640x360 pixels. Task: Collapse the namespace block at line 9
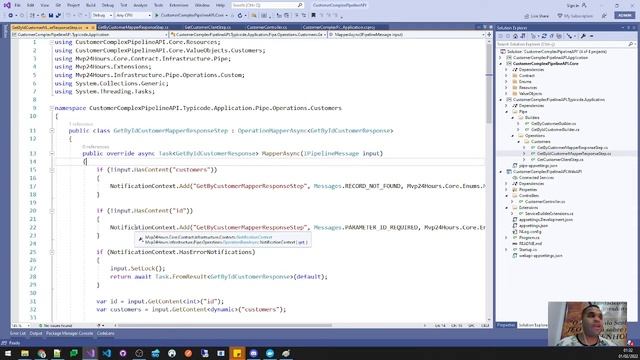52,108
